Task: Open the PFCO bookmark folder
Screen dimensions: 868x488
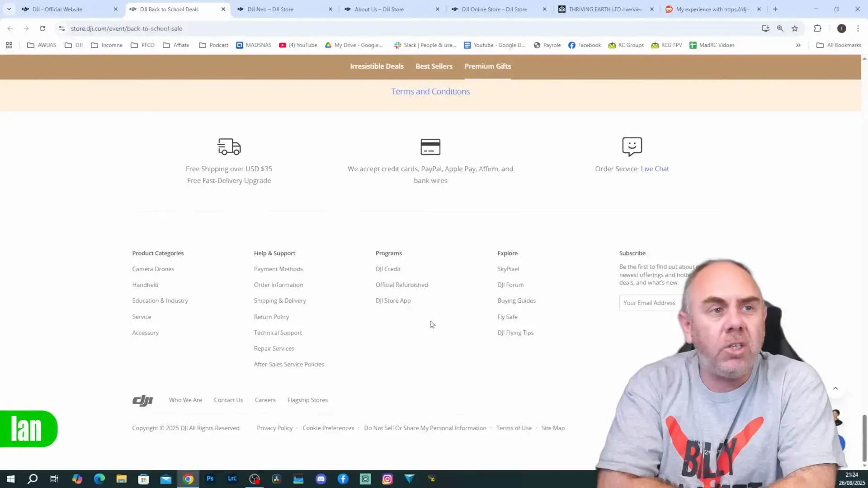Action: point(143,45)
